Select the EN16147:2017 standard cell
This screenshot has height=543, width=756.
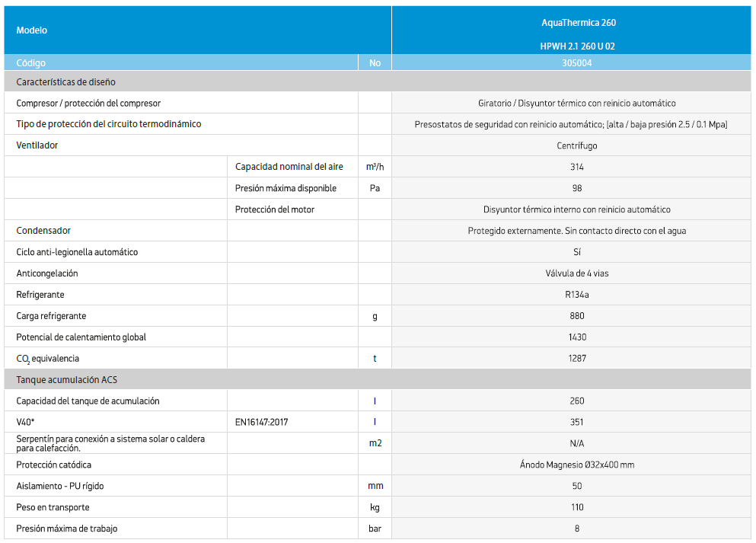click(x=262, y=422)
